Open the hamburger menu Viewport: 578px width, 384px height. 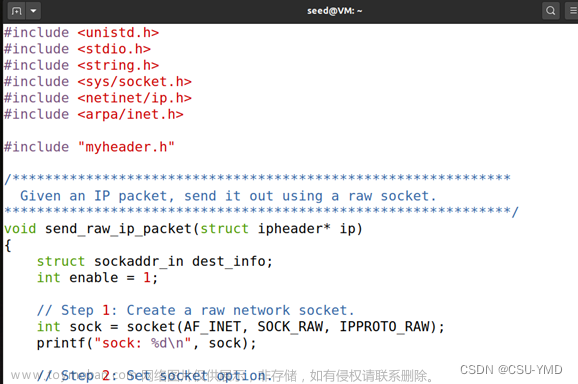tap(573, 11)
